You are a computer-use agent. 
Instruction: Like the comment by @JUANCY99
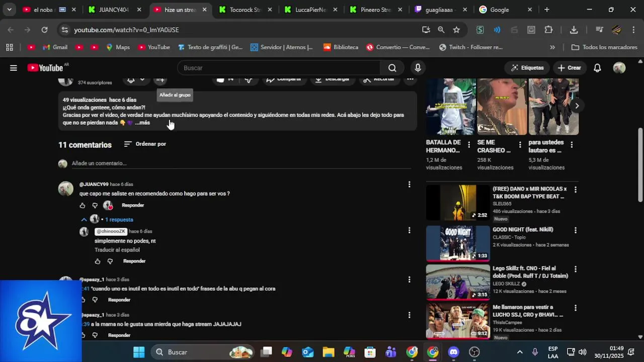(83, 205)
